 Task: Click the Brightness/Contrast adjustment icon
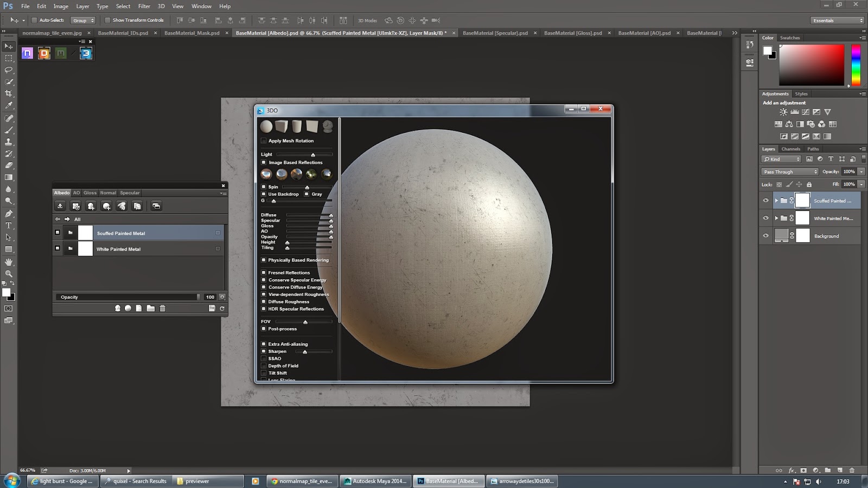(x=783, y=112)
